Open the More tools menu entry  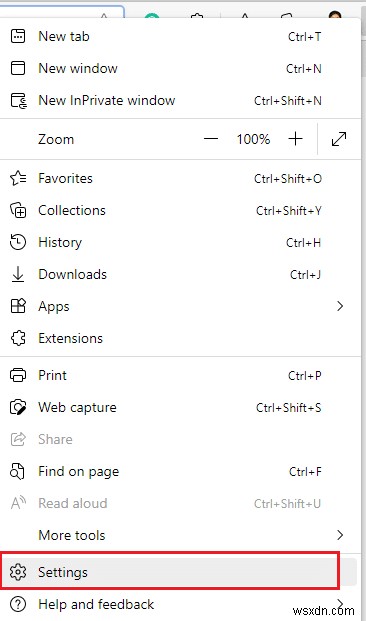tap(181, 535)
